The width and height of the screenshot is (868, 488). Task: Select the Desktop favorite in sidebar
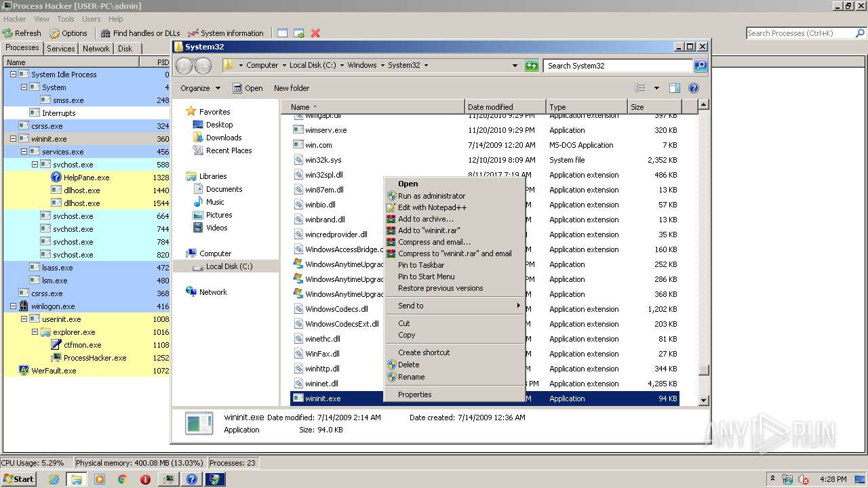[219, 125]
